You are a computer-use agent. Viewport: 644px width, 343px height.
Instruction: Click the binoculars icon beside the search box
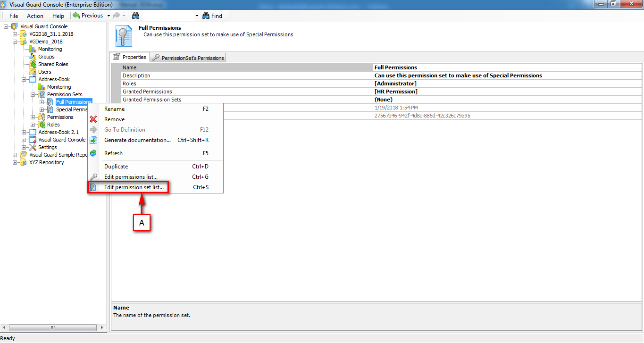[x=135, y=16]
